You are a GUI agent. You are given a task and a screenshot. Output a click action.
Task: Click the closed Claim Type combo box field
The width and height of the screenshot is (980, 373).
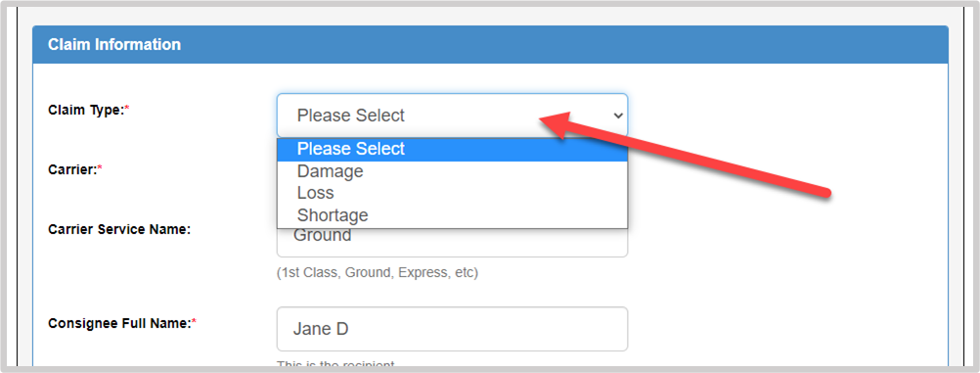pos(452,116)
